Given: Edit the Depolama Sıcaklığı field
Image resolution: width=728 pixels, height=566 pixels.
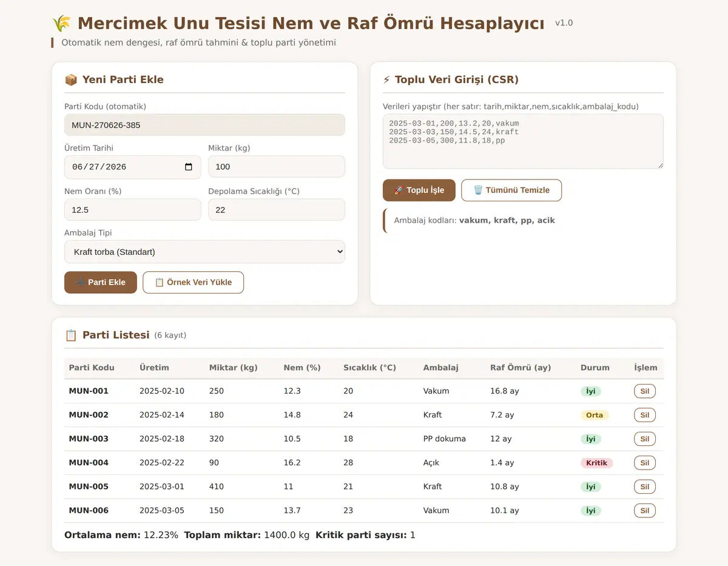Looking at the screenshot, I should 277,209.
